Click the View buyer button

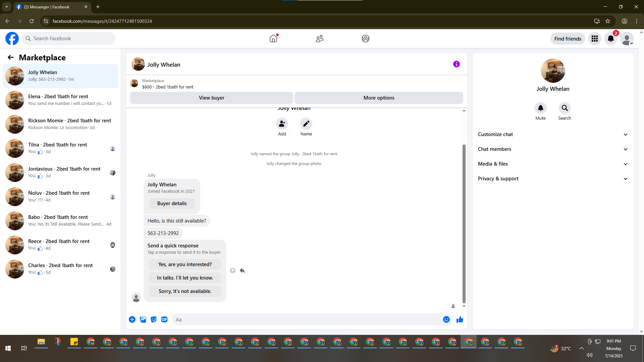click(211, 98)
